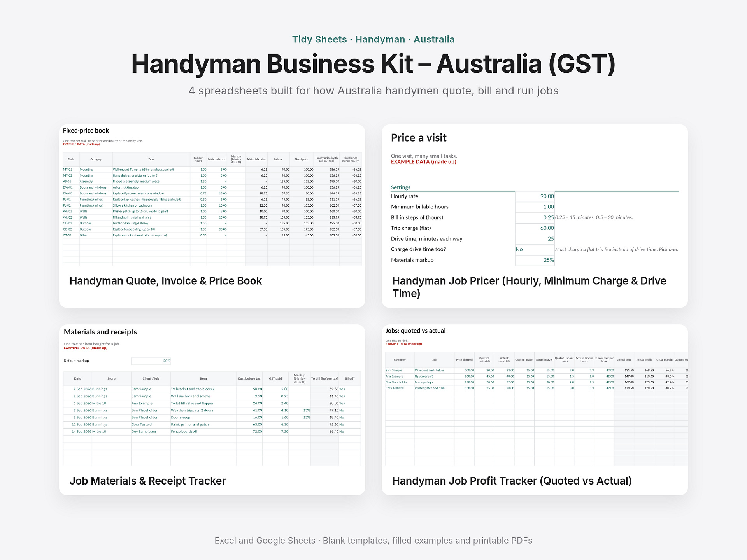Click the Job Materials & Receipt Tracker title

[147, 481]
